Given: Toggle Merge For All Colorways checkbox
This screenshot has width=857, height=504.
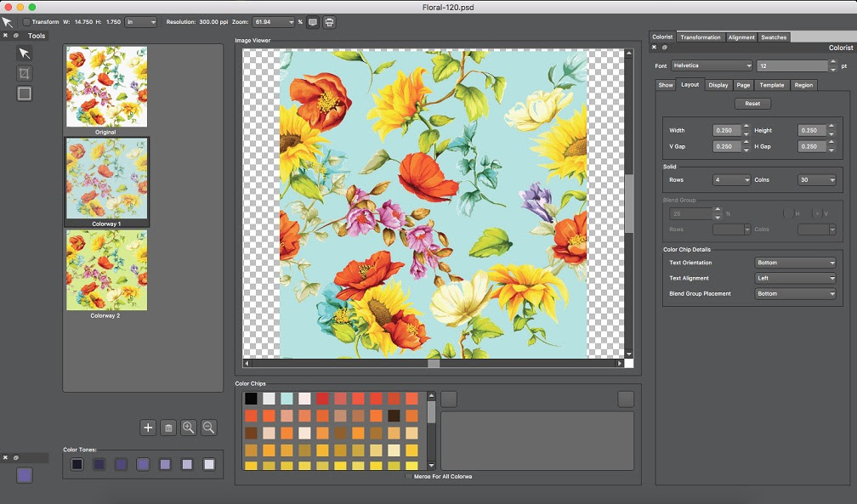Looking at the screenshot, I should pos(410,477).
